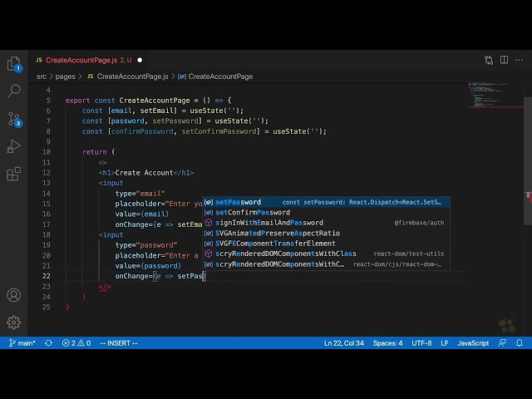Open Problems via errors and warnings count

76,343
